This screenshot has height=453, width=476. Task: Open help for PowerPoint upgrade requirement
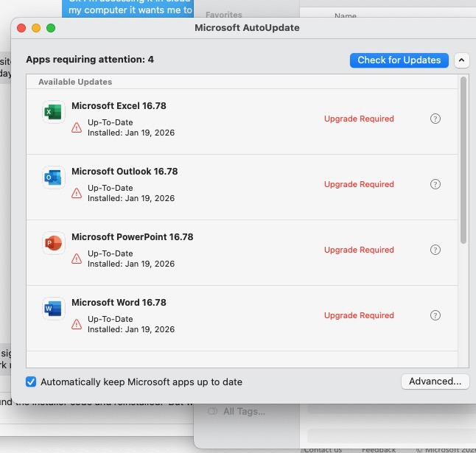[435, 250]
